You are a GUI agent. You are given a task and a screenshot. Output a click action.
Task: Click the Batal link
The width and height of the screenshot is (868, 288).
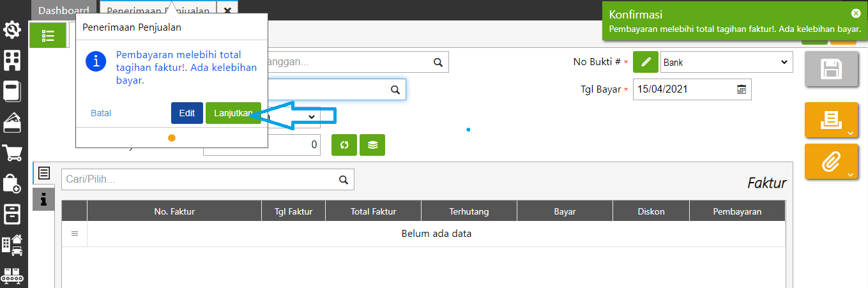(x=101, y=113)
